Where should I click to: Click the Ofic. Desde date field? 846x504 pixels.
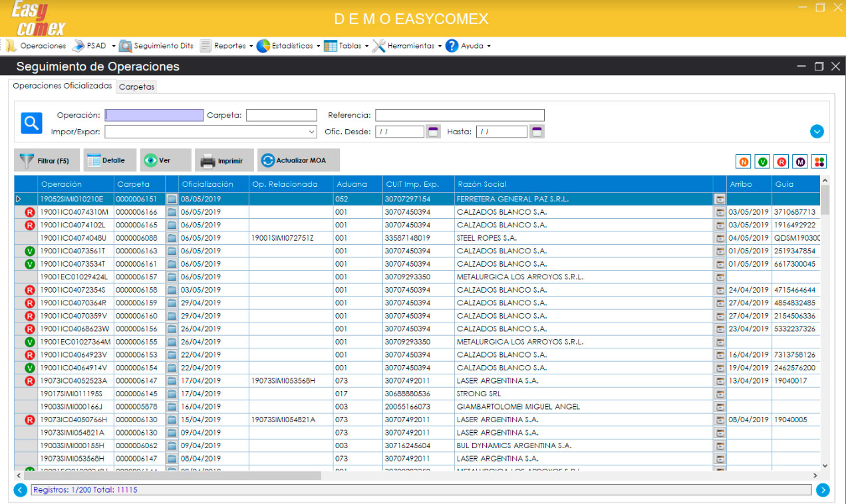click(x=399, y=132)
